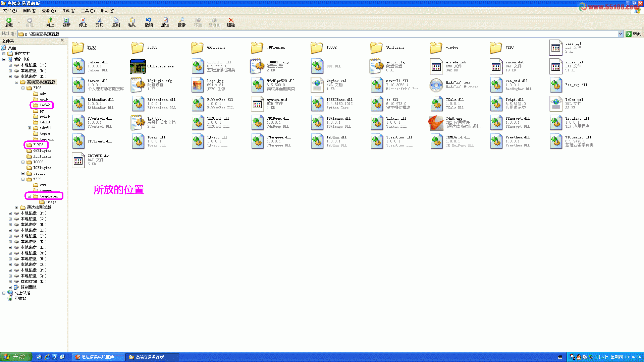
Task: Select the TDX.CSS stylesheet file
Action: (138, 122)
